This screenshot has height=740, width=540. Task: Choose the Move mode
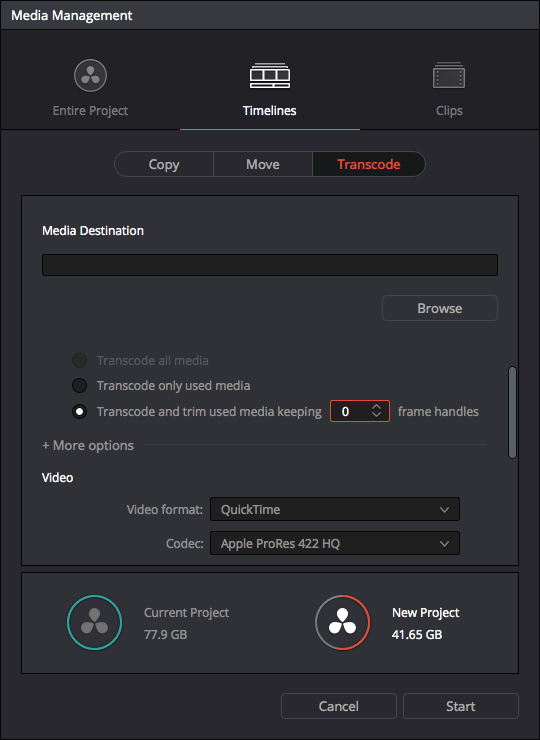(263, 164)
